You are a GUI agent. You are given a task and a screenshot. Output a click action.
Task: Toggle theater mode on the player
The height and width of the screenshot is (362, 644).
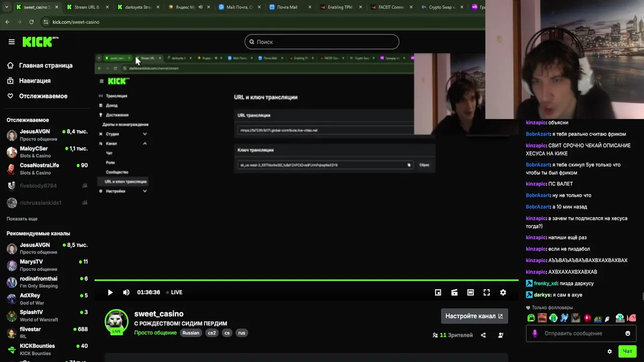click(470, 292)
